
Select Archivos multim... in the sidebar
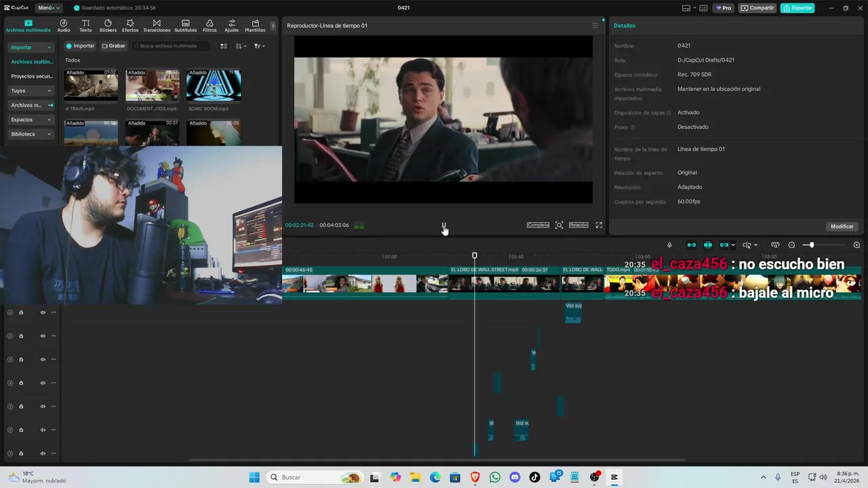pyautogui.click(x=31, y=62)
